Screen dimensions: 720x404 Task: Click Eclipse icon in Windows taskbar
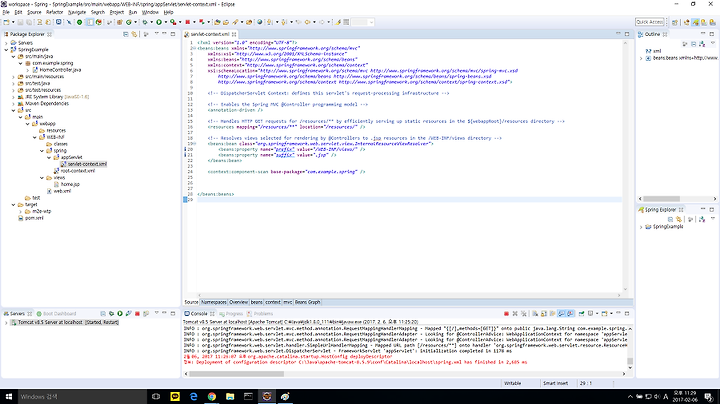pyautogui.click(x=267, y=396)
